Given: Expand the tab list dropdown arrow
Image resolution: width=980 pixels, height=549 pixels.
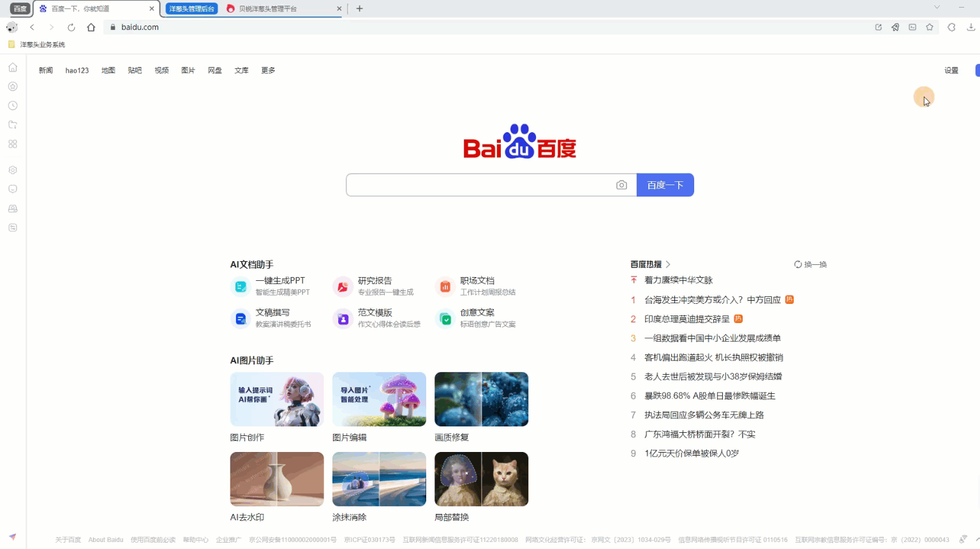Looking at the screenshot, I should pyautogui.click(x=937, y=7).
